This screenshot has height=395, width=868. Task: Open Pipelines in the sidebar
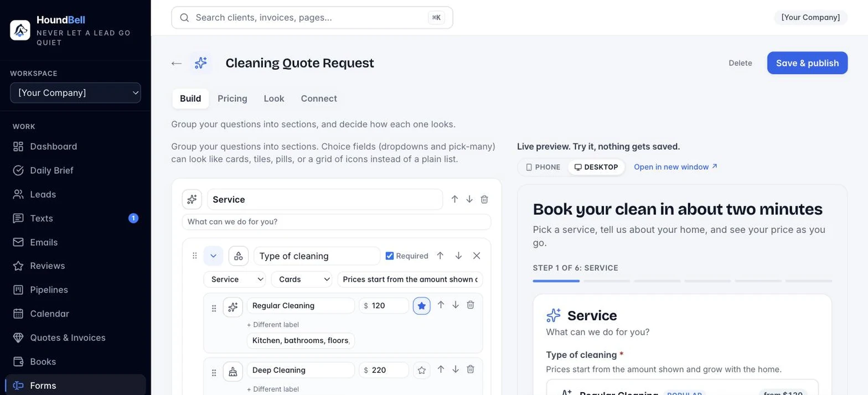75,290
